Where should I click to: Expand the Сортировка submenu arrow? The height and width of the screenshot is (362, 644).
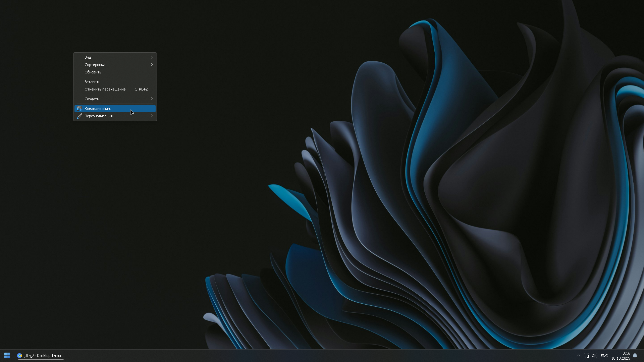152,65
